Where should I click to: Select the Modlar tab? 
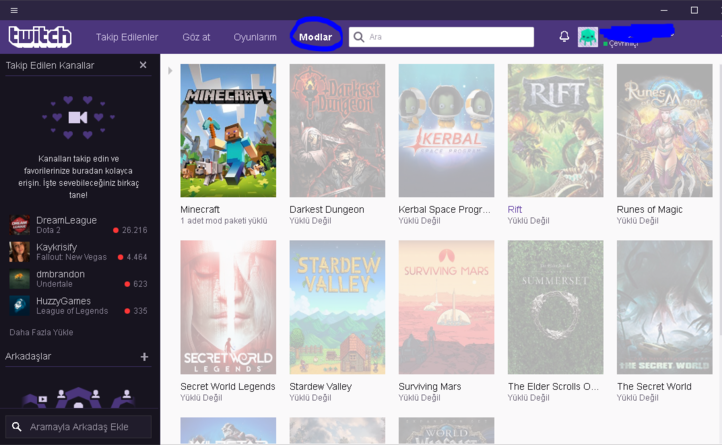(315, 37)
